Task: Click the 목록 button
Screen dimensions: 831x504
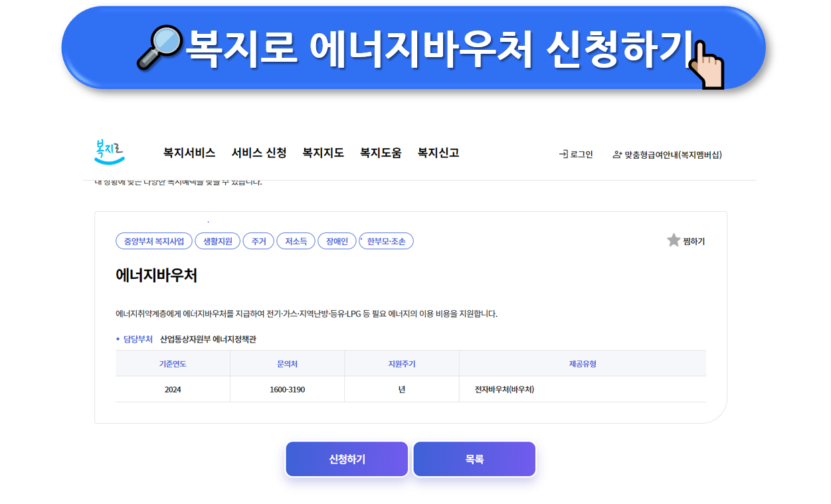Action: click(x=474, y=459)
